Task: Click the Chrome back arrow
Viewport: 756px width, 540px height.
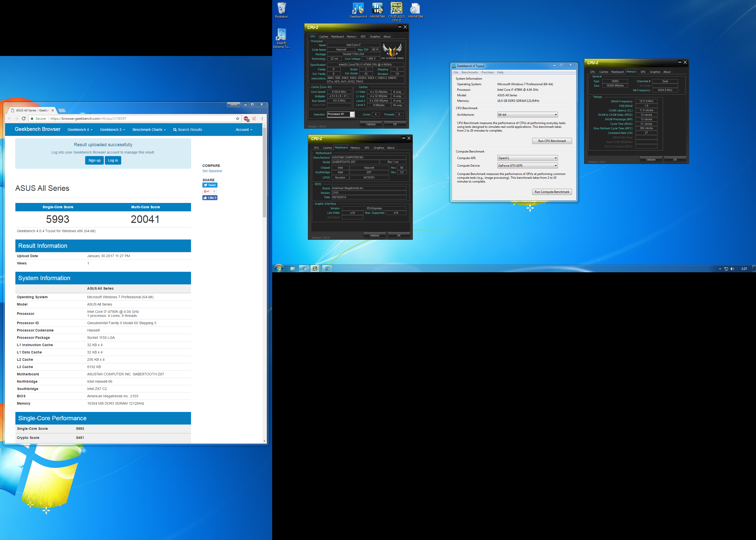Action: pos(9,118)
